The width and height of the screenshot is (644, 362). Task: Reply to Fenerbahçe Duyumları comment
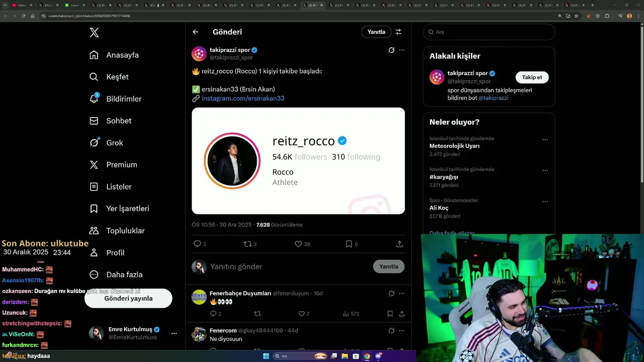(213, 314)
